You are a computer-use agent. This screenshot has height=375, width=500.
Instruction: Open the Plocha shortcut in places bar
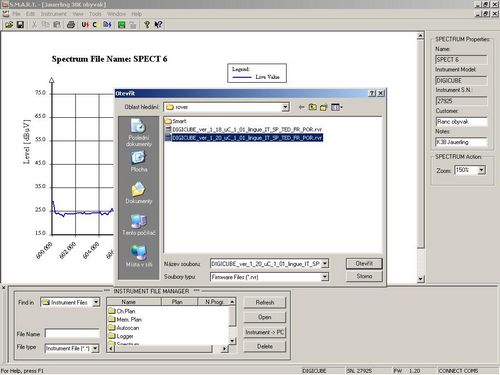click(139, 162)
